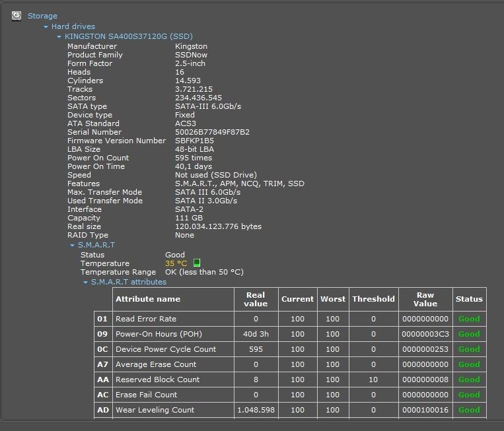Click attribute ID AC cell
The height and width of the screenshot is (431, 504).
(x=103, y=395)
